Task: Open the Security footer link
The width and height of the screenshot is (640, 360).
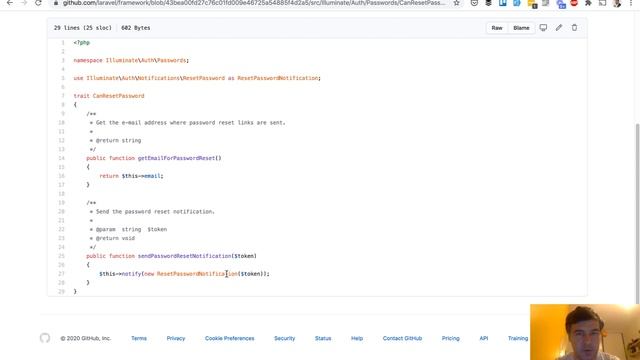Action: (284, 338)
